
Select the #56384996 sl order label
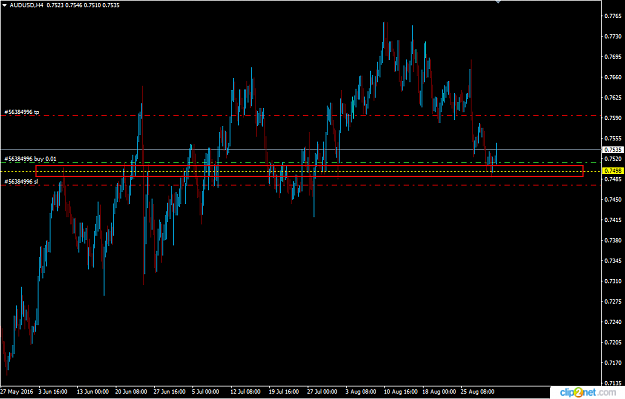21,182
